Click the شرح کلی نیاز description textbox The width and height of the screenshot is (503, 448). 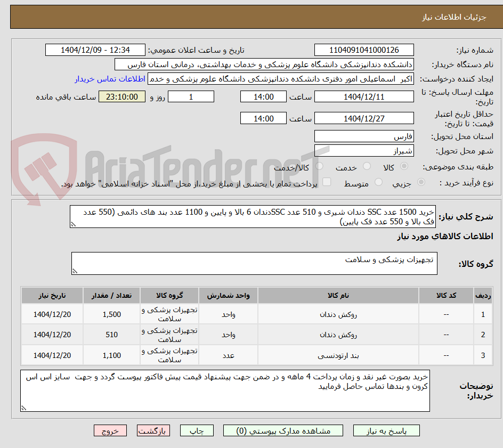(x=253, y=217)
